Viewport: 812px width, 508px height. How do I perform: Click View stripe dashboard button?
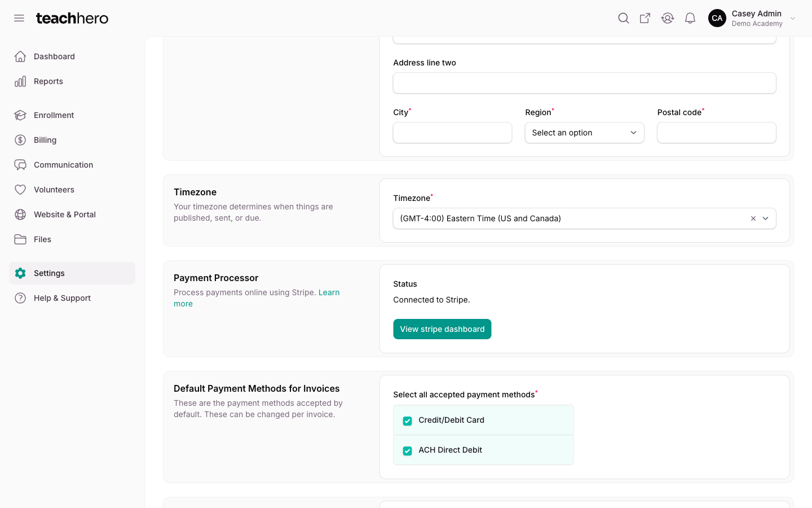click(x=442, y=329)
